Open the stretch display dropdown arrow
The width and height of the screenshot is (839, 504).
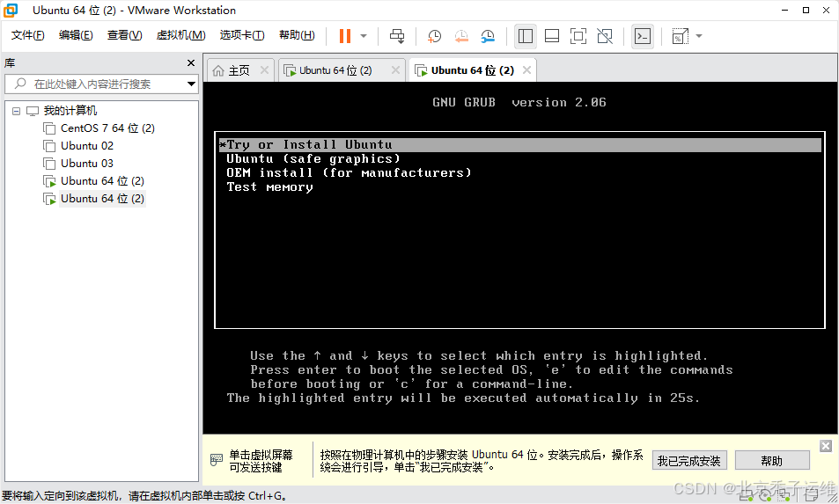pyautogui.click(x=699, y=36)
